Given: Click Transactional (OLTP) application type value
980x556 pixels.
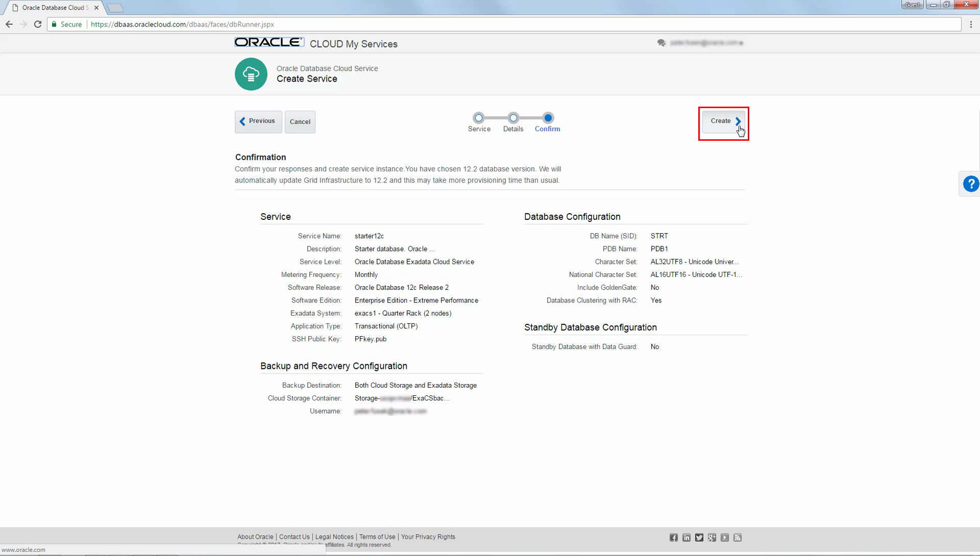Looking at the screenshot, I should click(x=386, y=326).
